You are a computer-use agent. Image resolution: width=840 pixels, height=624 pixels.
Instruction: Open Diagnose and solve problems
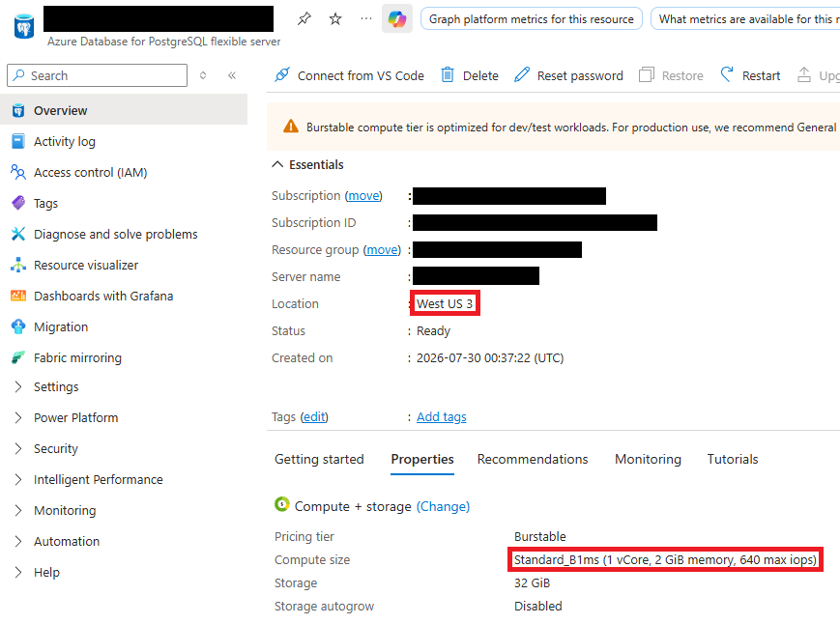click(115, 235)
